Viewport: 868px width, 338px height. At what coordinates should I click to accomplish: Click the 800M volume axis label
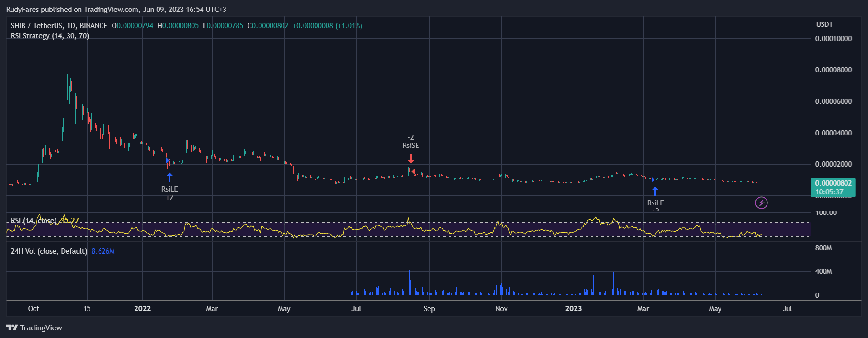point(823,248)
